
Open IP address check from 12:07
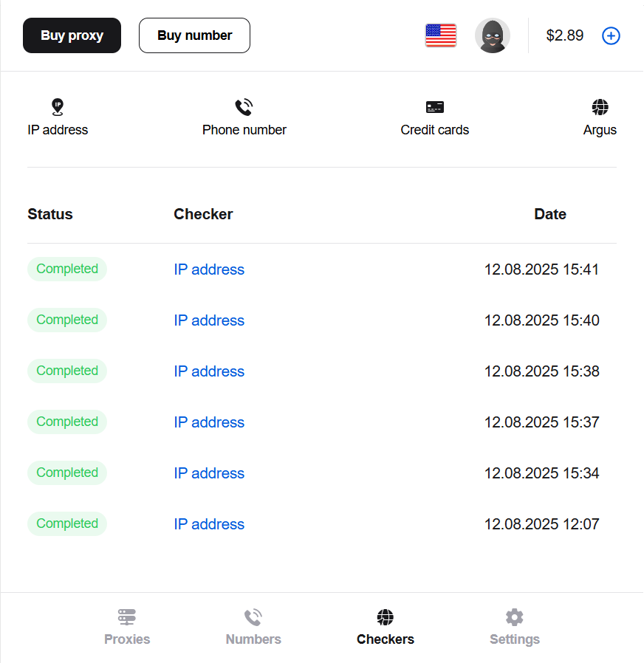[x=209, y=524]
